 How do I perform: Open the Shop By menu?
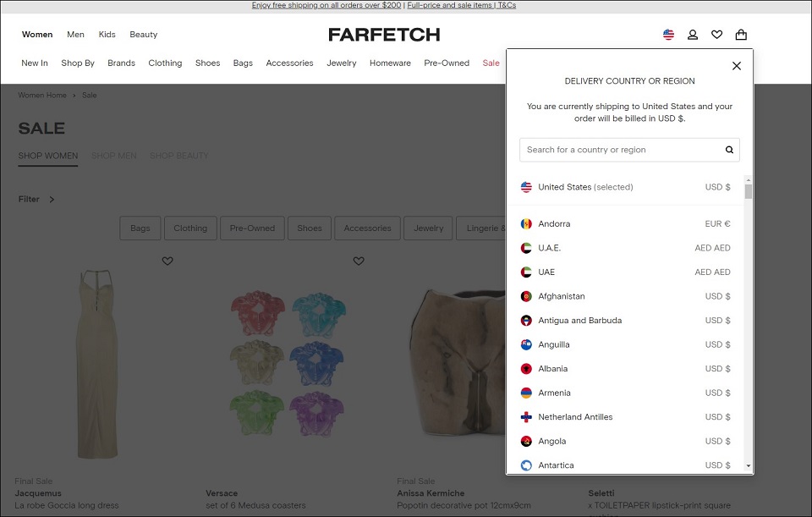(78, 63)
